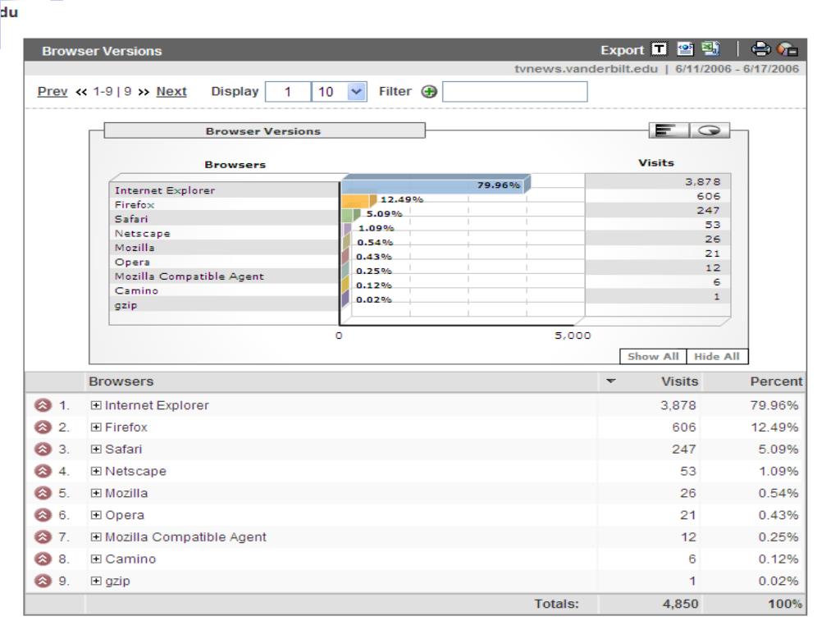This screenshot has height=630, width=840.
Task: Sort by Visits using arrow indicator
Action: tap(610, 381)
